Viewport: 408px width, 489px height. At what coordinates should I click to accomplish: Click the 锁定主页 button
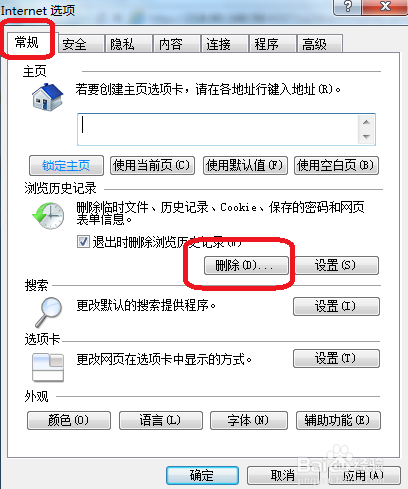[x=66, y=165]
